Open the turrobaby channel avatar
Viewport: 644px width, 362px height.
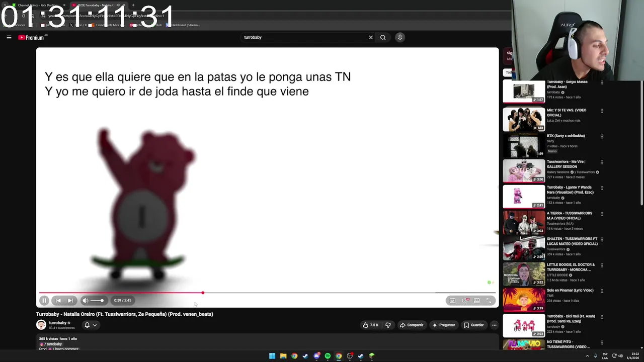(x=41, y=325)
